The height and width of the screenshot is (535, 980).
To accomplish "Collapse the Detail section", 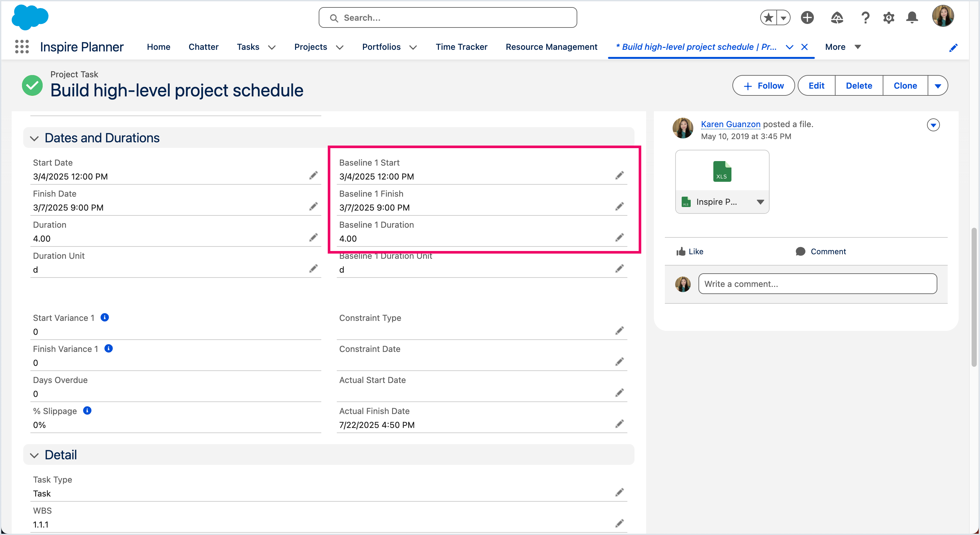I will click(x=34, y=455).
